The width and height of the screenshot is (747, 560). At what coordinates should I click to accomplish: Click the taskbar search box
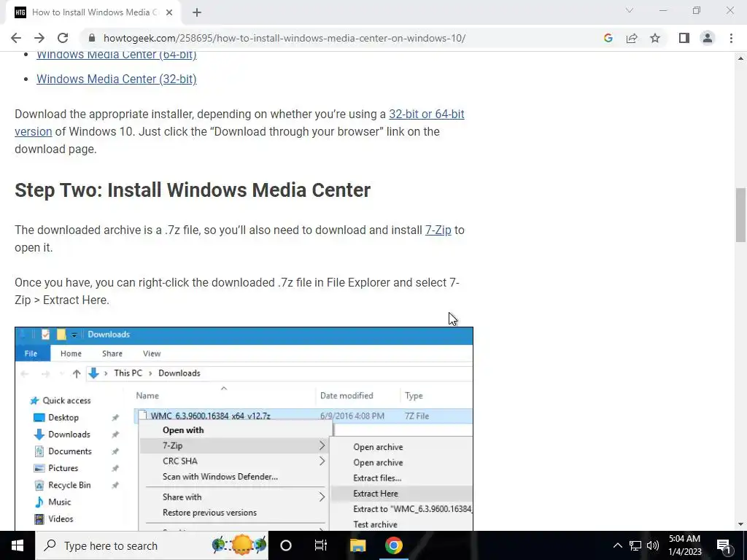pyautogui.click(x=152, y=545)
